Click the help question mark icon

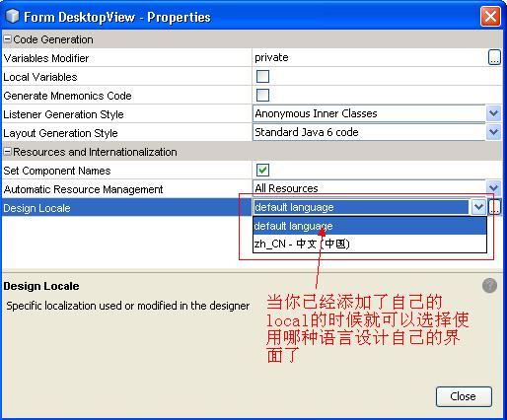point(489,286)
